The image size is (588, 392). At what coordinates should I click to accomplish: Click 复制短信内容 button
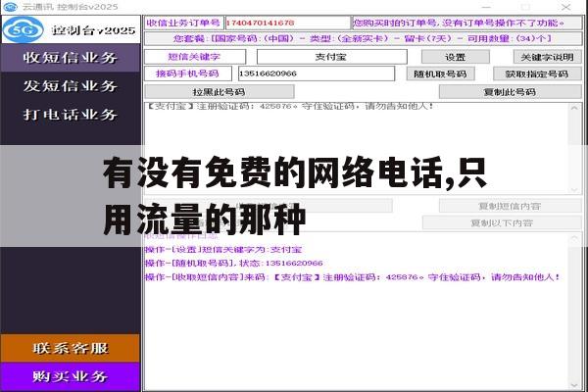[510, 206]
